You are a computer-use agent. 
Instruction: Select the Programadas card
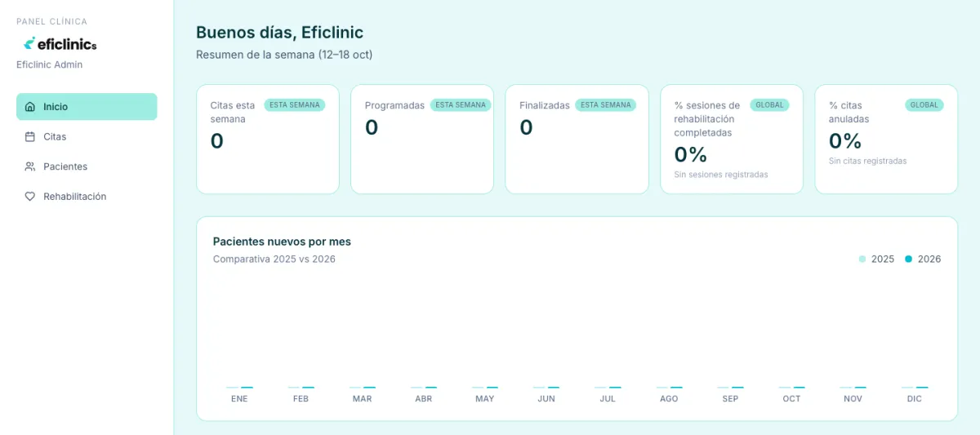click(x=422, y=140)
